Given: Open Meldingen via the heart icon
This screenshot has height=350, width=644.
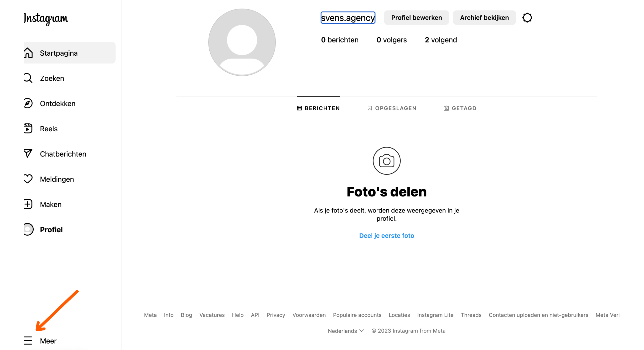Looking at the screenshot, I should (x=28, y=179).
